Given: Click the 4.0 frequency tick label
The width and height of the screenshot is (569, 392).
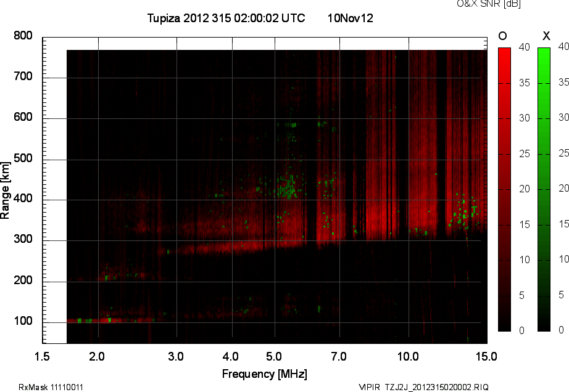Looking at the screenshot, I should click(x=230, y=356).
